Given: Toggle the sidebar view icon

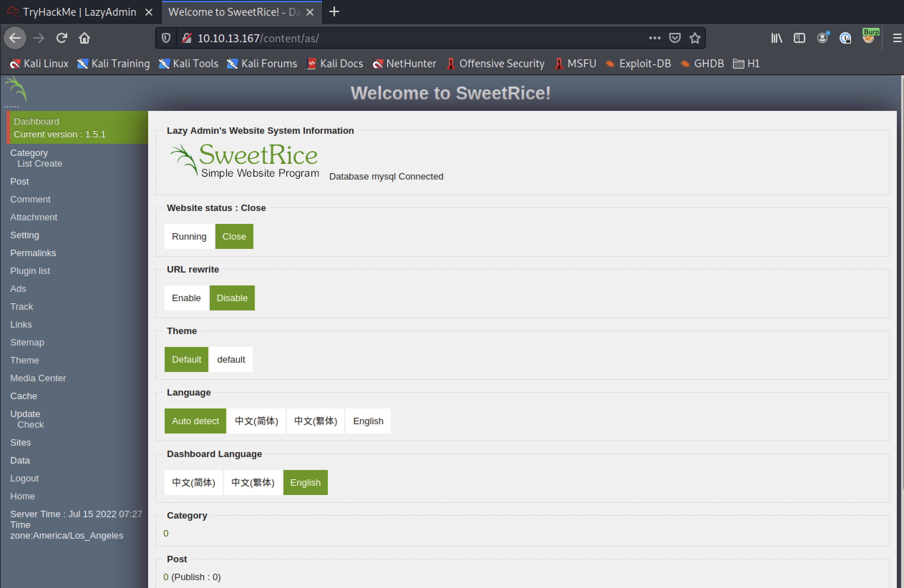Looking at the screenshot, I should pos(799,38).
